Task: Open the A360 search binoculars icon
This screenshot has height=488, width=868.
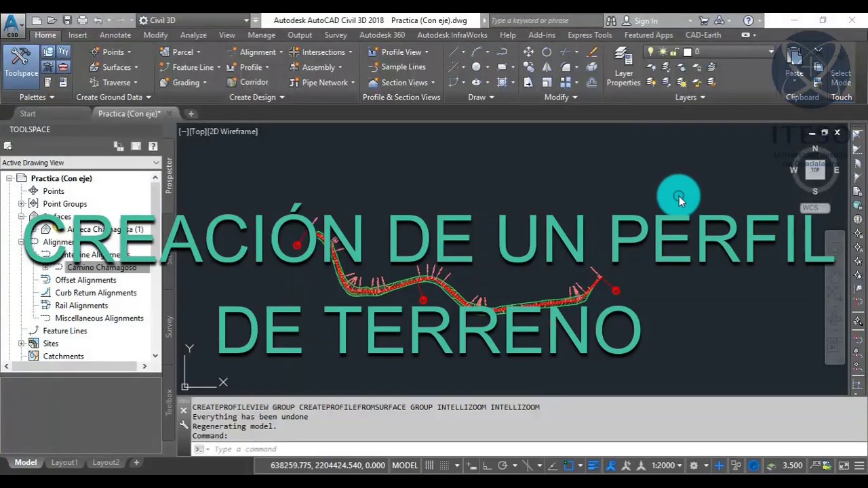Action: pos(611,20)
